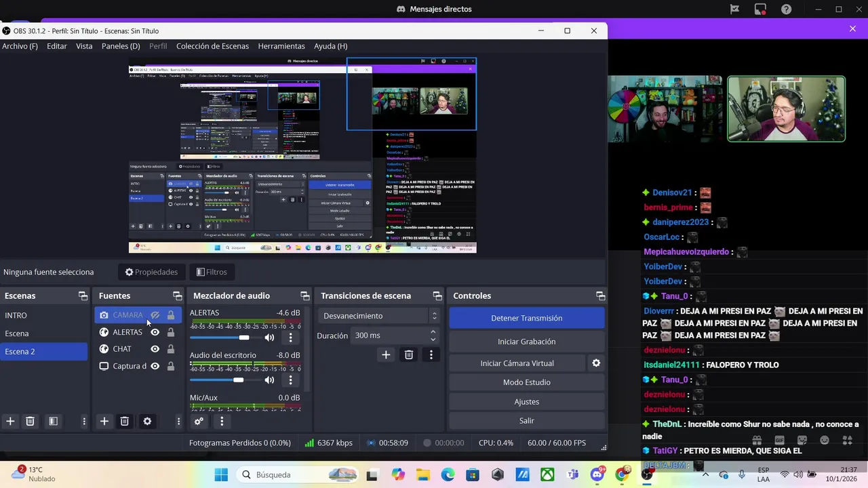Screen dimensions: 868x488
Task: Adjust the Duración 300 ms stepper arrows
Action: [x=433, y=335]
